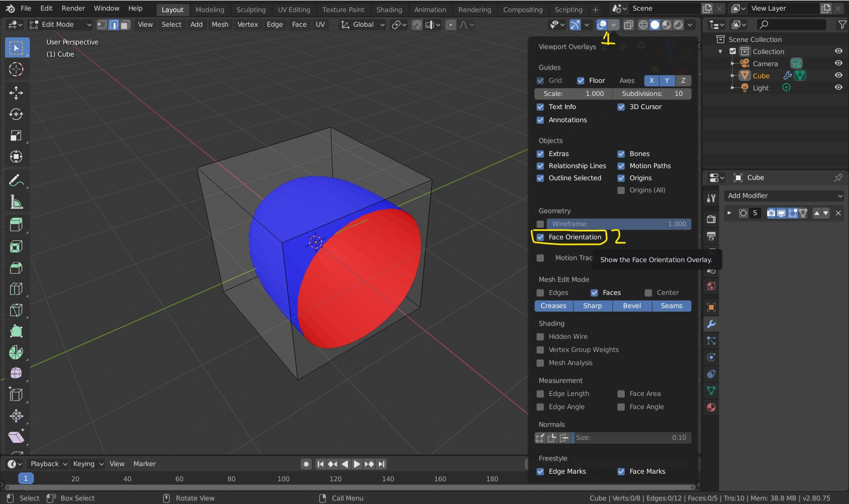
Task: Open the File menu
Action: [x=26, y=9]
